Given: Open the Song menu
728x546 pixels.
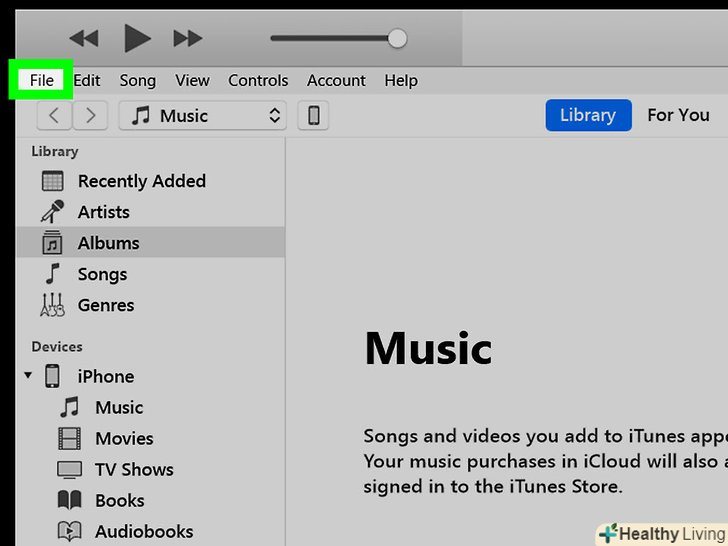Looking at the screenshot, I should pos(137,81).
